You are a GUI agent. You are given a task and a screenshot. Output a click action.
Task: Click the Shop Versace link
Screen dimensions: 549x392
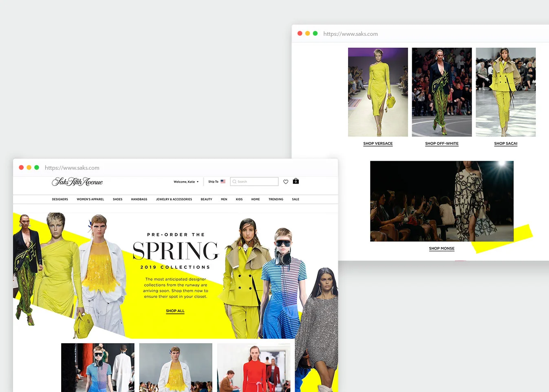pos(378,144)
